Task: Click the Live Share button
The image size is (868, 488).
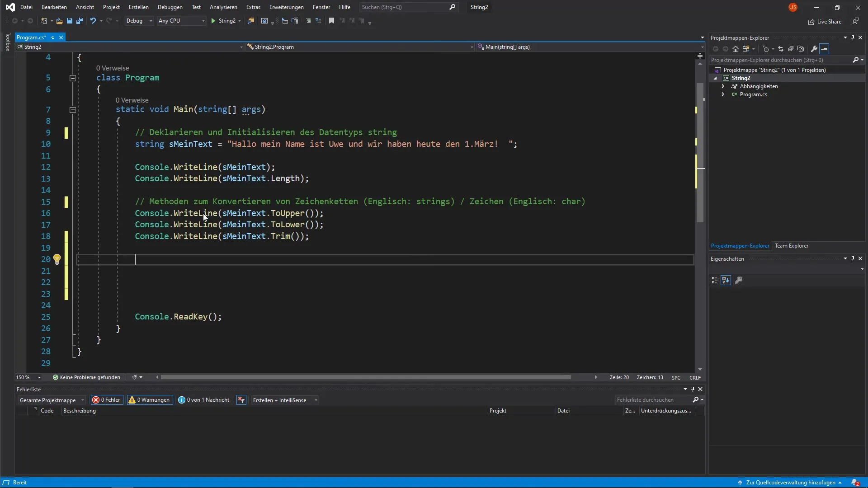Action: (825, 22)
